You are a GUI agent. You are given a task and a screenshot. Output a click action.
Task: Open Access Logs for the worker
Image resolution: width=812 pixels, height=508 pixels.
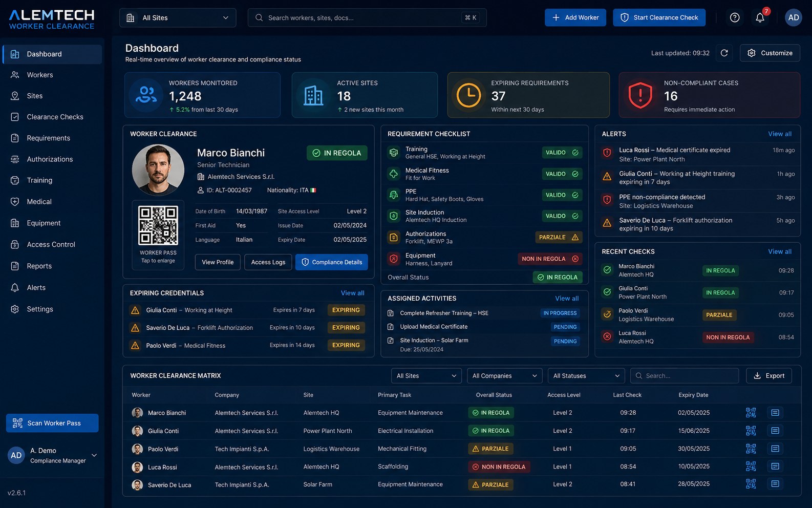point(268,262)
